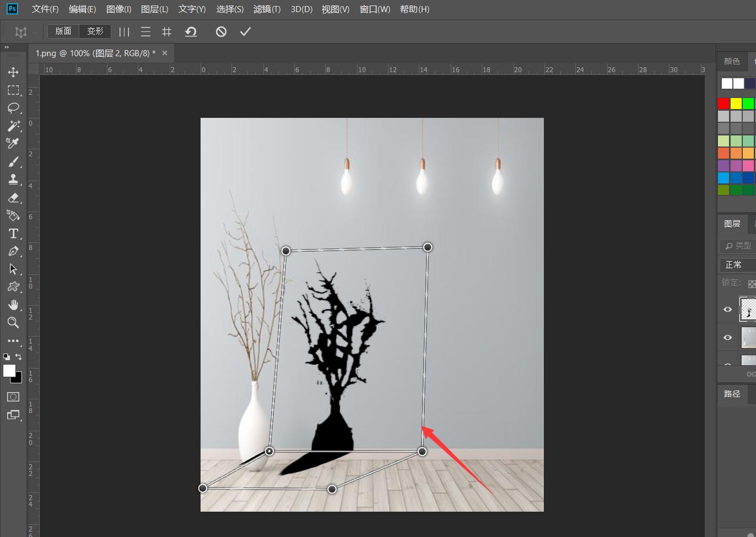
Task: Select the Lasso tool
Action: click(13, 107)
